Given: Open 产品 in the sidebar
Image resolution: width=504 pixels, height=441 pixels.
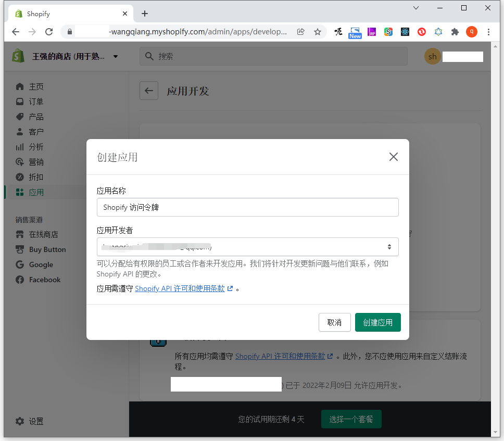Looking at the screenshot, I should pyautogui.click(x=36, y=117).
